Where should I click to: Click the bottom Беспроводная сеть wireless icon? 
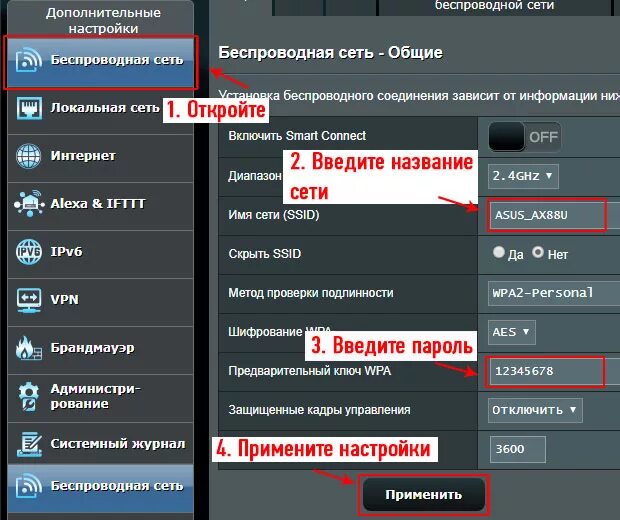tap(28, 486)
